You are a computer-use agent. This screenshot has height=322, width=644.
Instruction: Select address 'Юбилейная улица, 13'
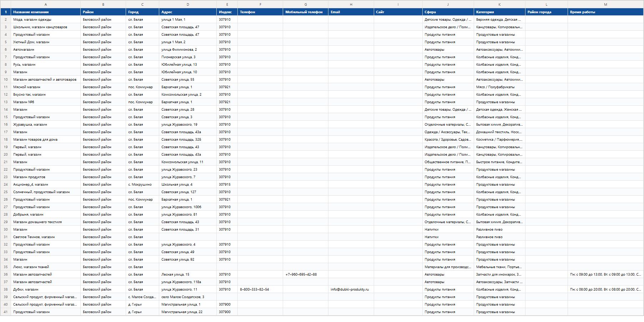pyautogui.click(x=188, y=65)
